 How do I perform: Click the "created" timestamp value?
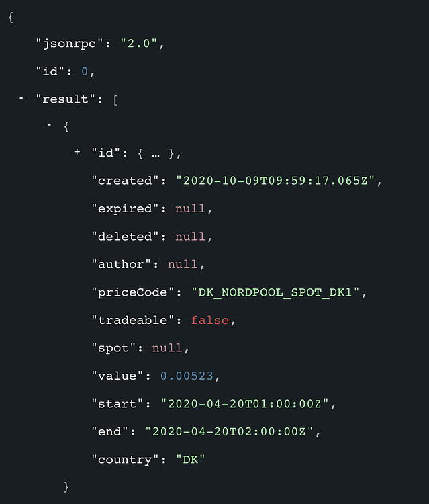275,181
